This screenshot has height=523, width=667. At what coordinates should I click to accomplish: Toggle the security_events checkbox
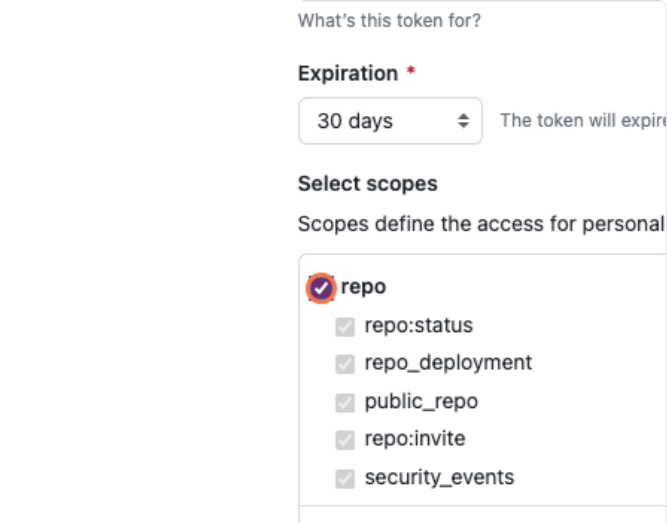345,478
